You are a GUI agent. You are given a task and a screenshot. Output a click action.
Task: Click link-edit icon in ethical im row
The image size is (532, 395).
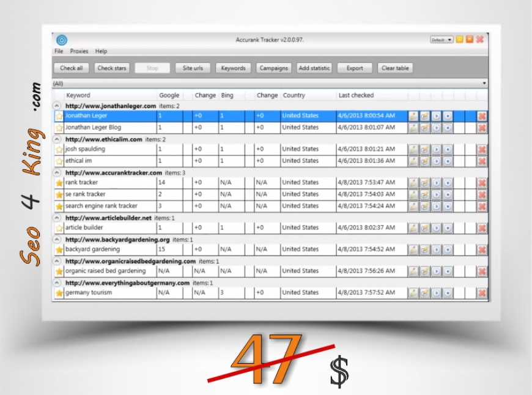pyautogui.click(x=424, y=161)
